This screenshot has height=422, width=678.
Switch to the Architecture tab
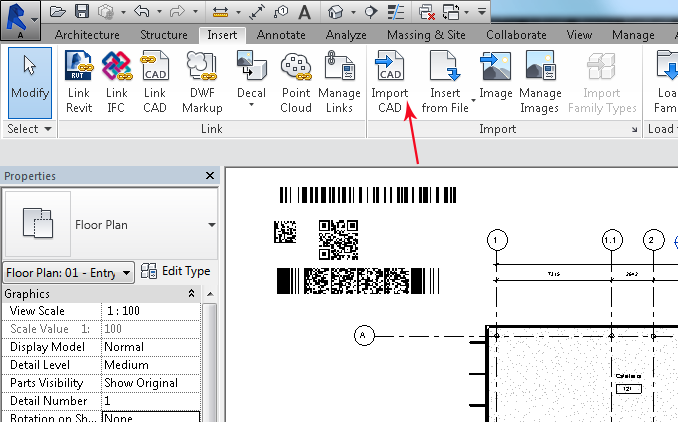click(87, 35)
